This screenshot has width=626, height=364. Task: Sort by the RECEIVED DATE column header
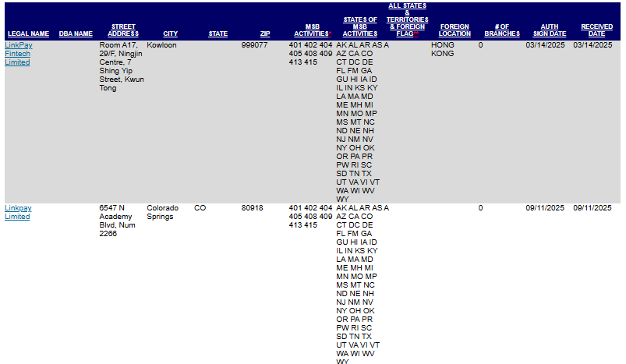[x=597, y=30]
